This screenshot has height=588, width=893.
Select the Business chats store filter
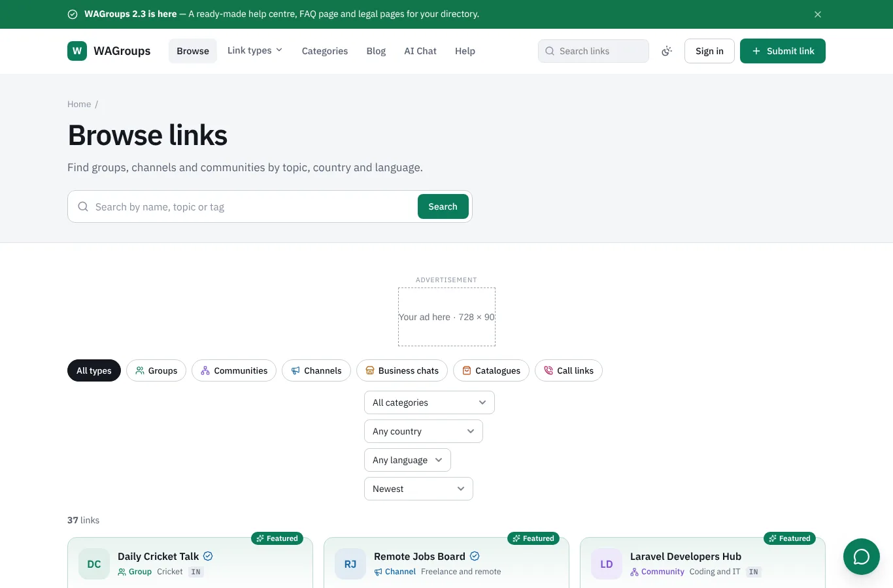click(x=402, y=370)
